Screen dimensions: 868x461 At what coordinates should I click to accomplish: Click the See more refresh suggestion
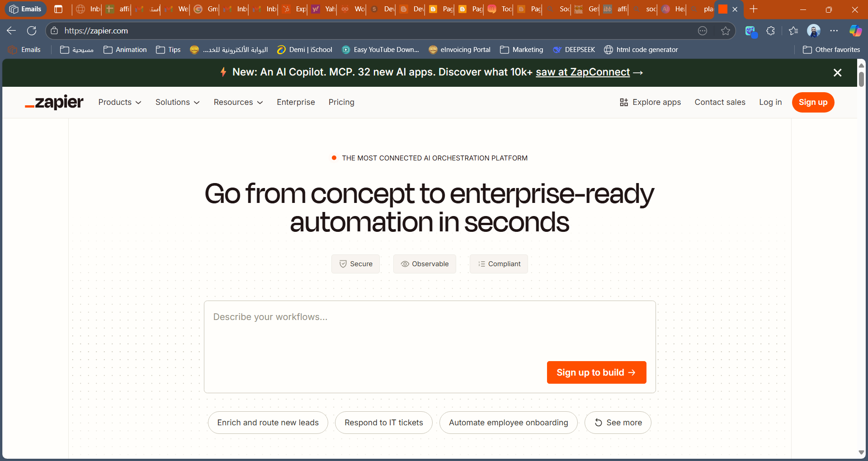[618, 423]
